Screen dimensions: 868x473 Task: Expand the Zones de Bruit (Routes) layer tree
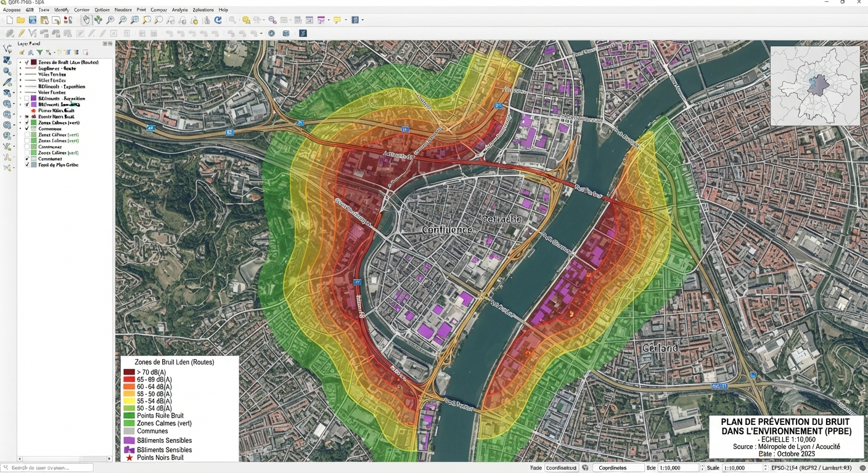(20, 62)
